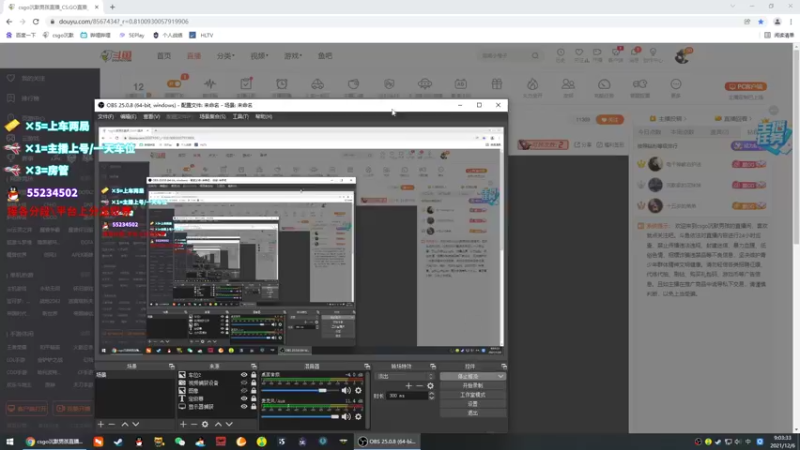Image resolution: width=800 pixels, height=450 pixels.
Task: Add a scene transition with the plus icon
Action: (x=408, y=386)
